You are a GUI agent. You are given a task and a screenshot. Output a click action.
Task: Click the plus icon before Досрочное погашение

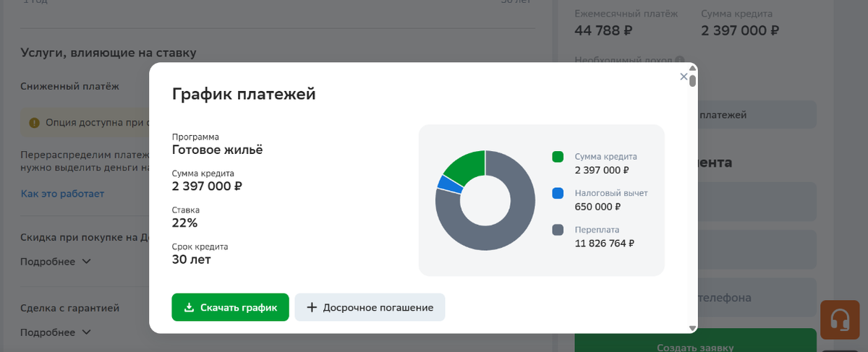tap(312, 307)
